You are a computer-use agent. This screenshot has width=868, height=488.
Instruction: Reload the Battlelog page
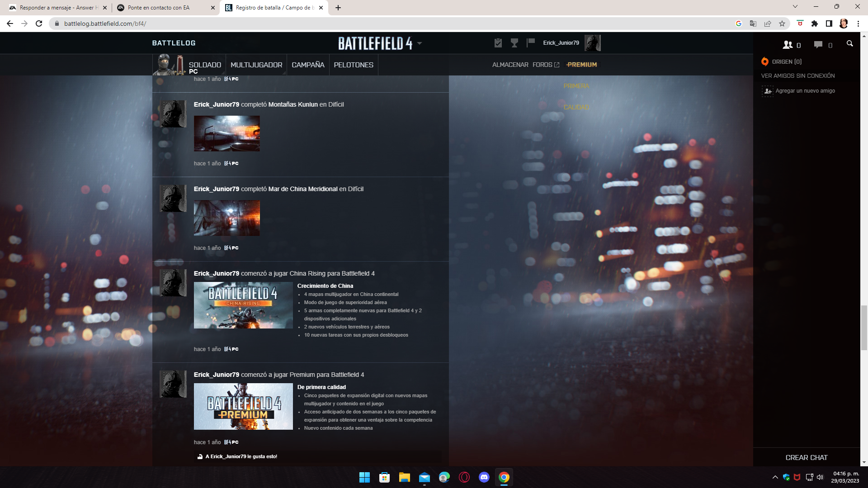39,23
